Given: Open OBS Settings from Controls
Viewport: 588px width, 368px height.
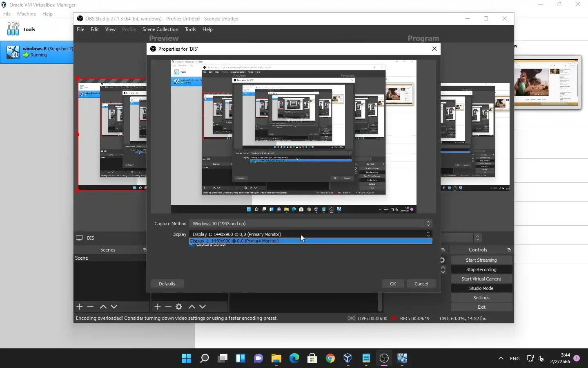Looking at the screenshot, I should [x=481, y=298].
